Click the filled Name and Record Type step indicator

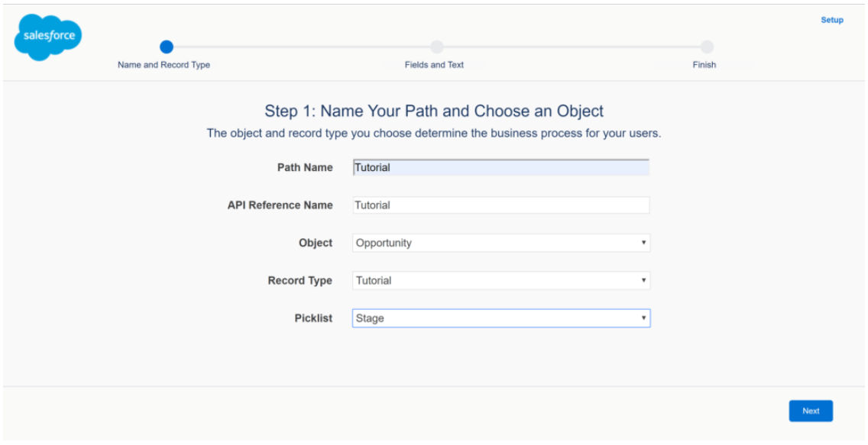pyautogui.click(x=167, y=46)
